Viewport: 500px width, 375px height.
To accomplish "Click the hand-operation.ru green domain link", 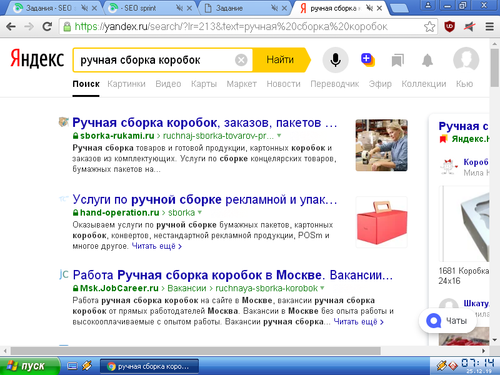I will pos(120,212).
